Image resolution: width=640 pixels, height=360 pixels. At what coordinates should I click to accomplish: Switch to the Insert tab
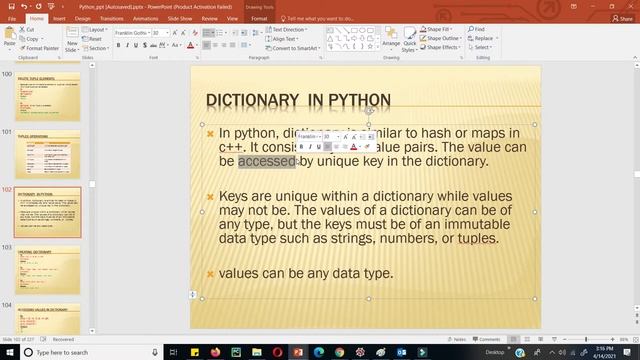pyautogui.click(x=59, y=19)
